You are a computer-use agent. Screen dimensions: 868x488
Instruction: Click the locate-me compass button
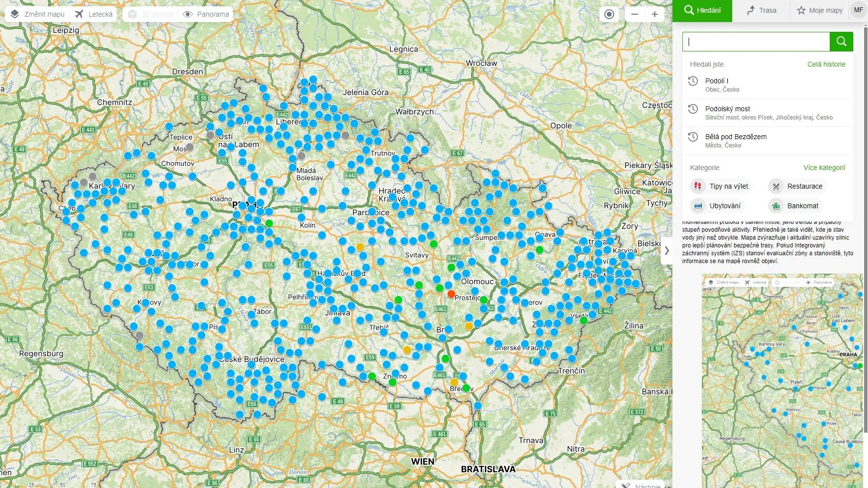click(609, 14)
